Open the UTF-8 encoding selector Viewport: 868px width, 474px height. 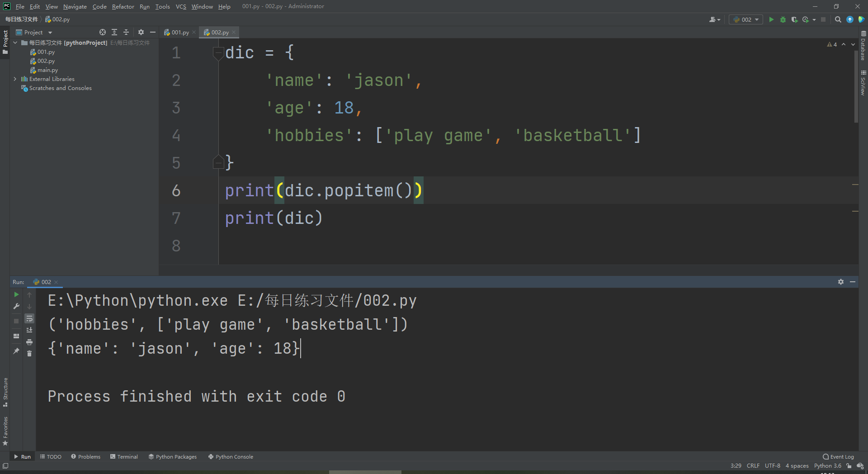pyautogui.click(x=773, y=466)
